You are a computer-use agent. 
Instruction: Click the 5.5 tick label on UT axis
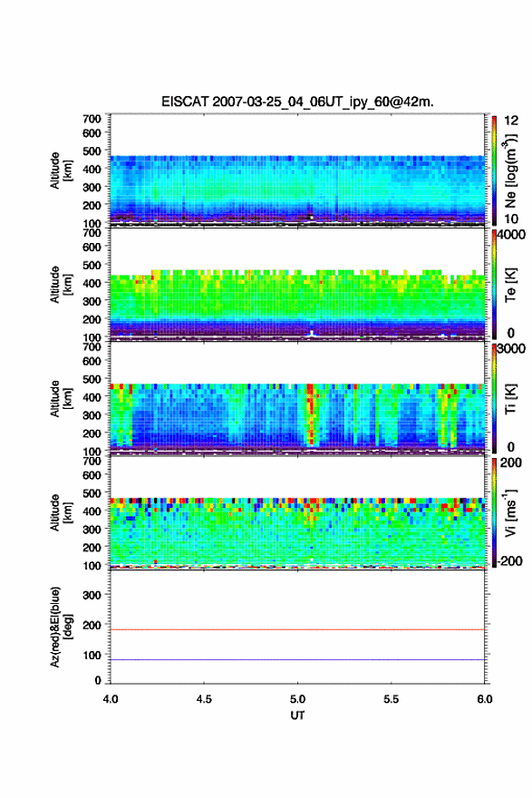[392, 699]
